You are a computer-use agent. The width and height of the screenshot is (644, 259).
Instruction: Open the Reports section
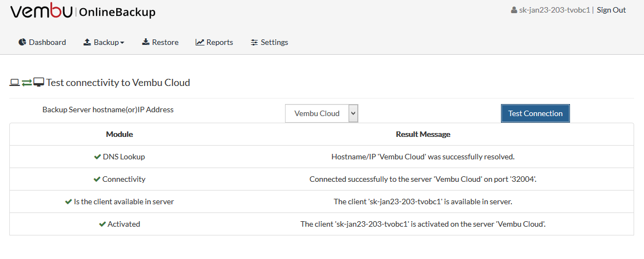click(x=214, y=42)
